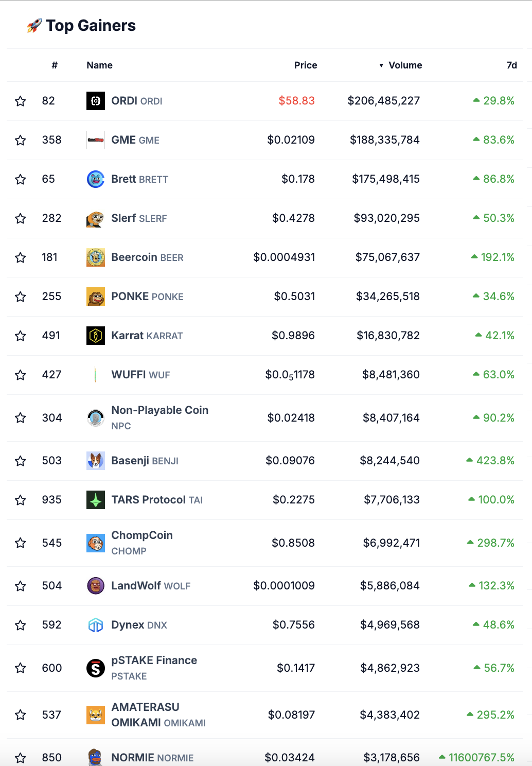Open the Slerf coin logo

coord(96,218)
